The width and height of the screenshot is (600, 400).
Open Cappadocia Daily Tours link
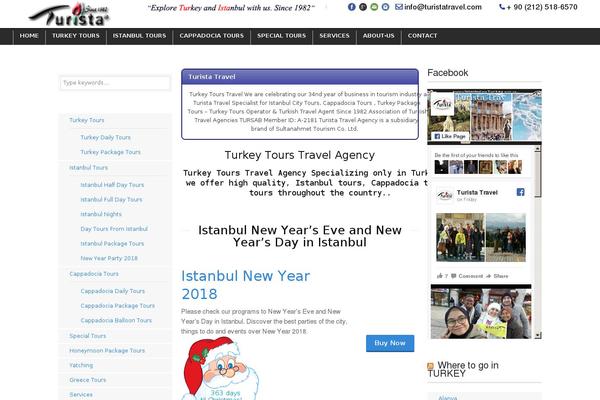112,291
